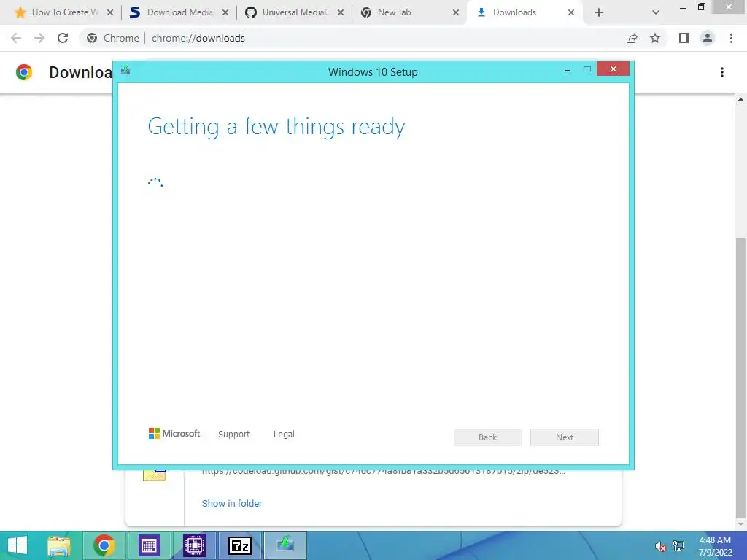Switch to the New Tab tab
Screen dimensions: 747x560
[393, 12]
